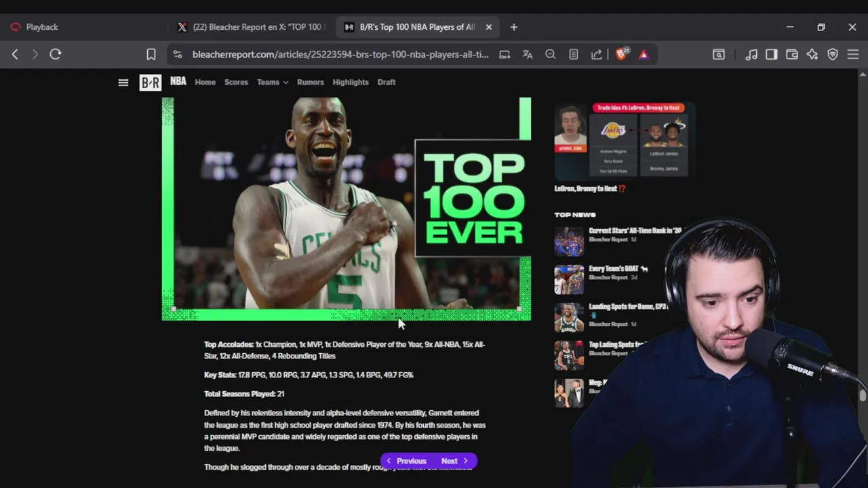
Task: Click the install app icon in address bar
Action: pyautogui.click(x=505, y=54)
